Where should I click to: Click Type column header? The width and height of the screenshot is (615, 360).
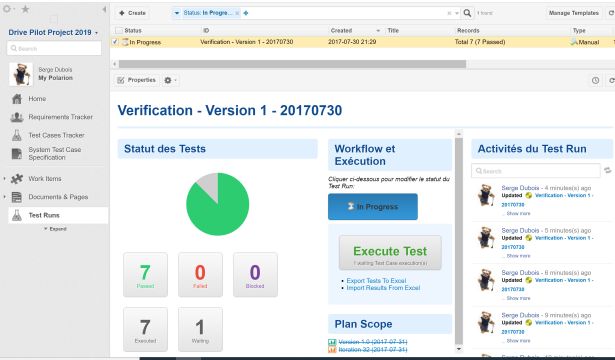(x=579, y=31)
